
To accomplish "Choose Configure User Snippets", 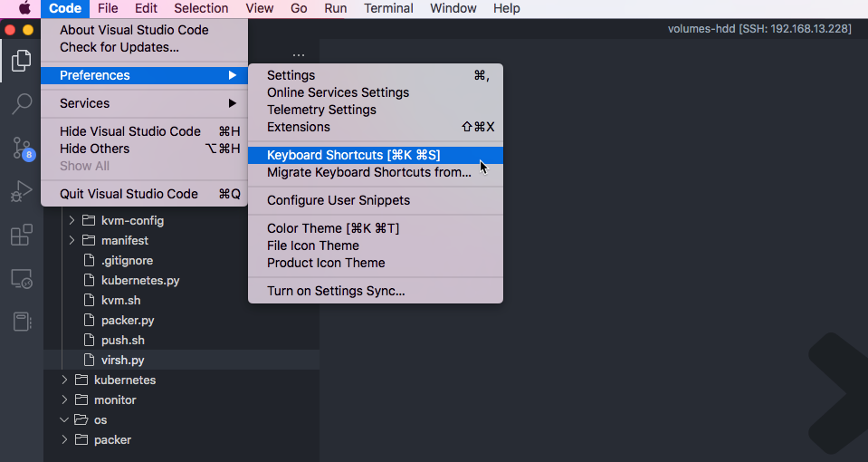I will point(376,200).
